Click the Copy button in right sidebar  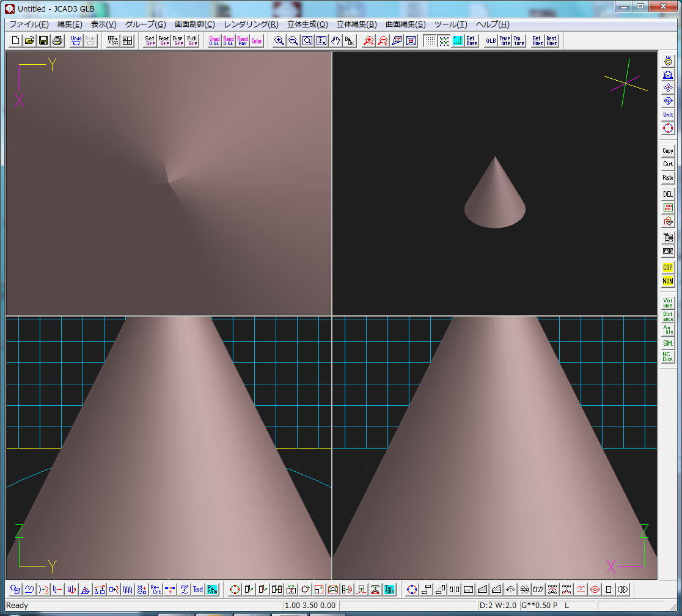pos(668,151)
